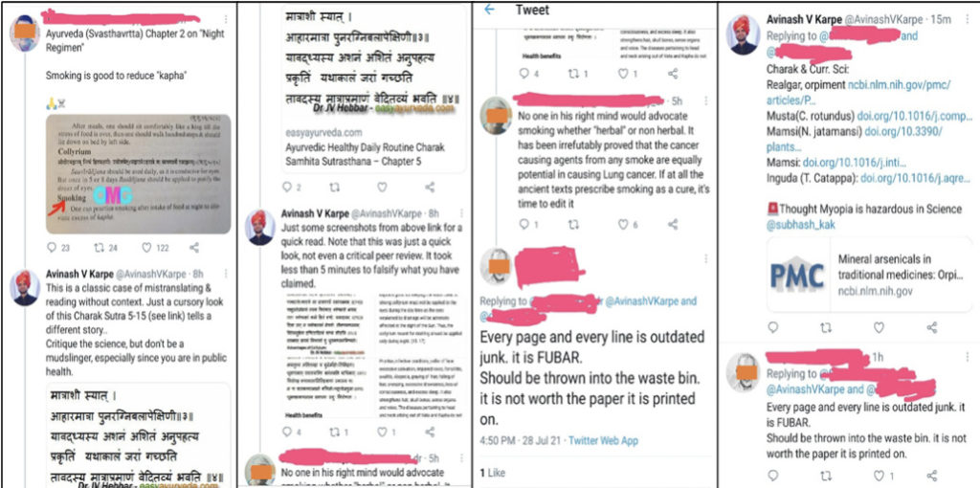Retweet the tweet showing 24 retweets
The image size is (980, 488).
click(x=99, y=248)
